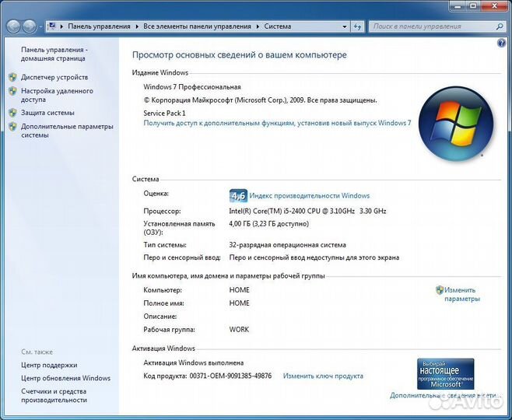
Task: Select the Панель управления breadcrumb
Action: click(99, 26)
